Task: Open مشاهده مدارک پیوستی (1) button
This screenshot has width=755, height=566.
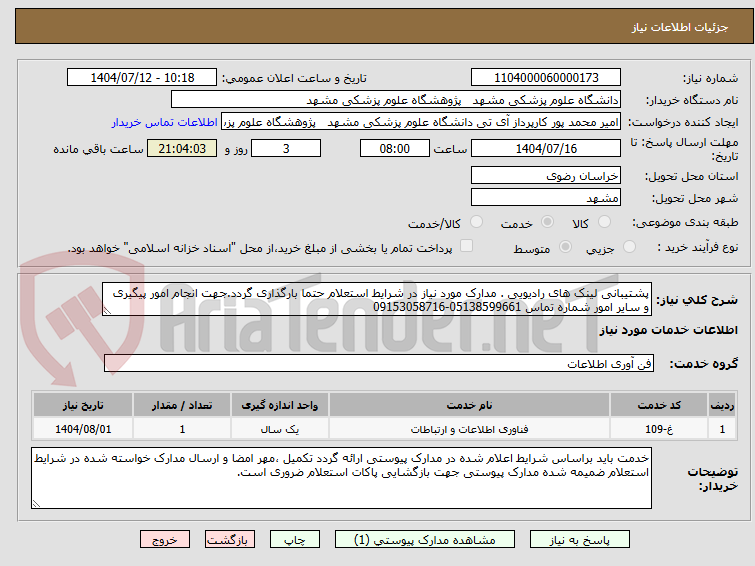Action: point(425,540)
